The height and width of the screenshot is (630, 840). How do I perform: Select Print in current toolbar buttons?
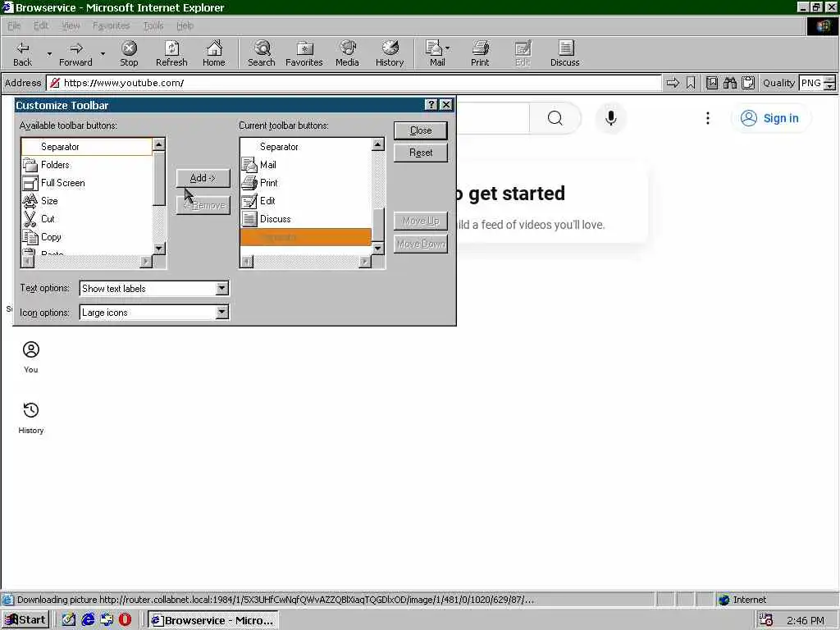306,183
